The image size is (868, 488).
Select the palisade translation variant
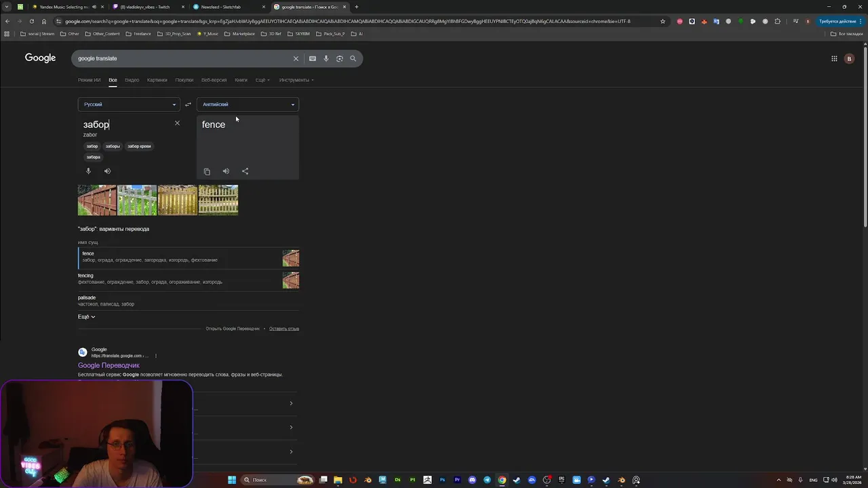tap(189, 301)
